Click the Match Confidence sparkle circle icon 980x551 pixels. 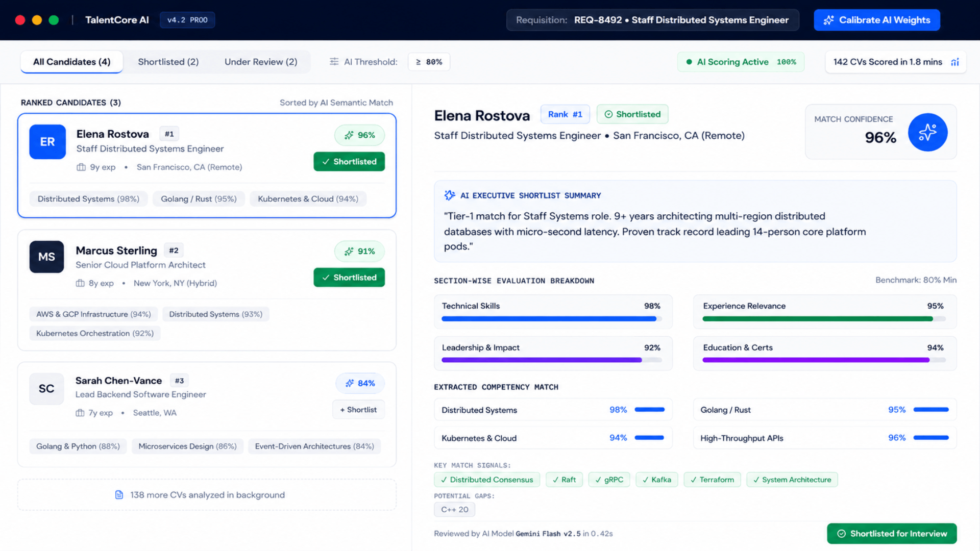click(x=927, y=132)
